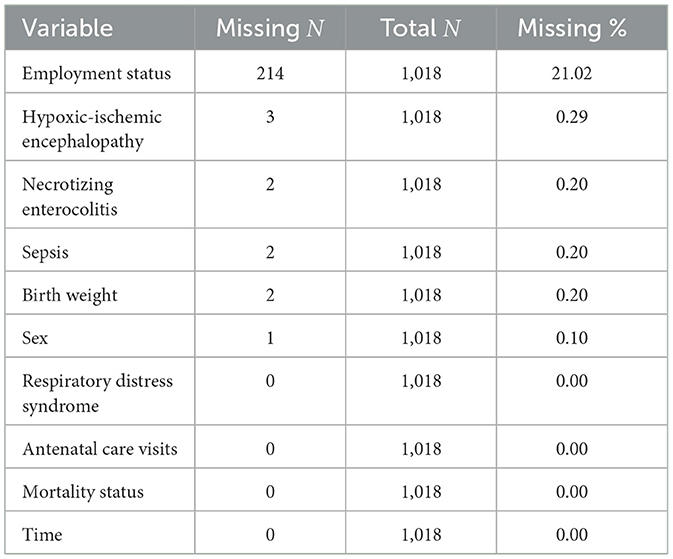Click the 21.02 missing percent cell
This screenshot has width=673, height=559.
click(x=572, y=73)
